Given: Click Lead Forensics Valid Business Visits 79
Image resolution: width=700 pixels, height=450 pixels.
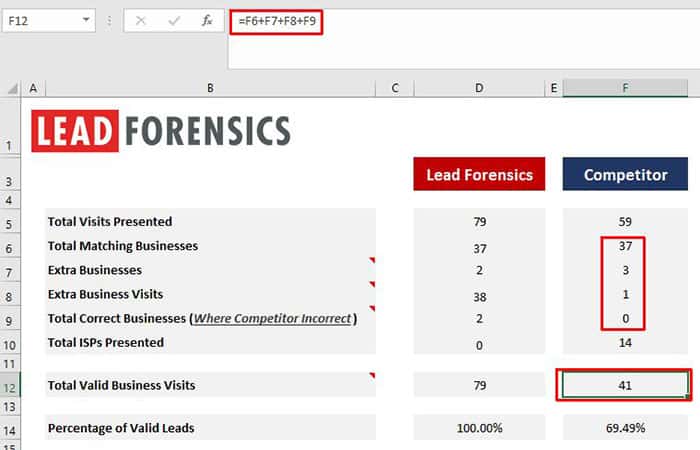Looking at the screenshot, I should 479,385.
